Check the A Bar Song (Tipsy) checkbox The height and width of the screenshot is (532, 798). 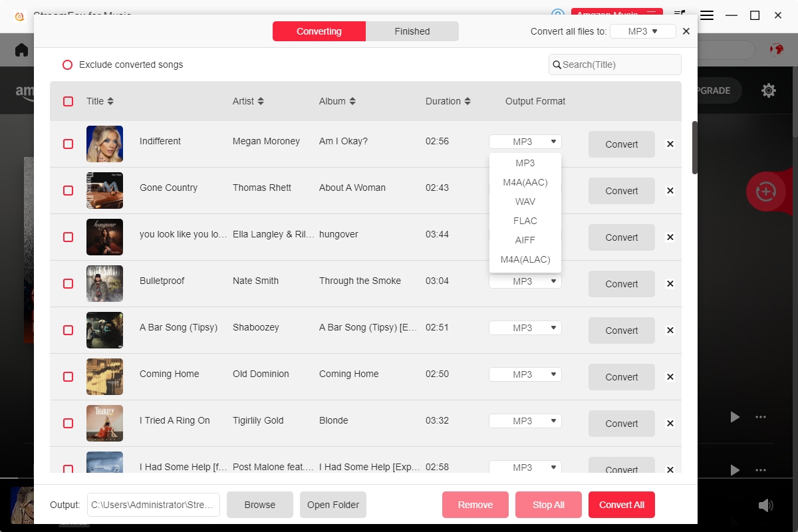coord(68,330)
